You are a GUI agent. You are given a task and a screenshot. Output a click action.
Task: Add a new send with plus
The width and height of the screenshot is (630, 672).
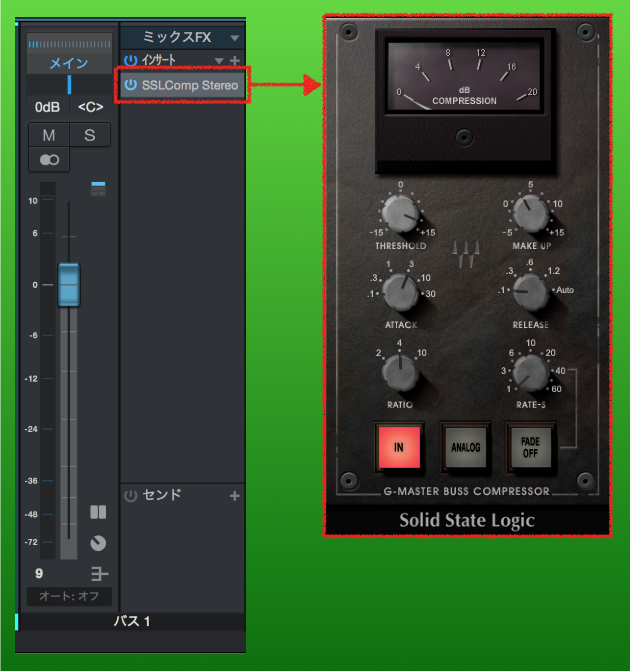235,496
